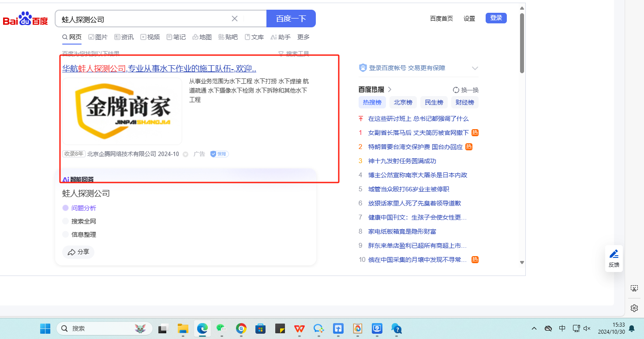Open the 搜索工具 filter dropdown

coord(294,54)
